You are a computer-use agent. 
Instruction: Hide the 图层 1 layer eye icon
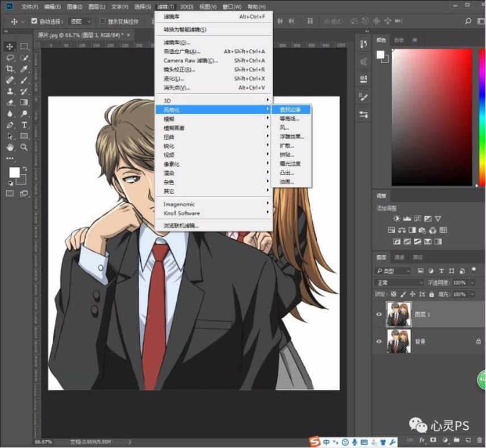tap(379, 314)
